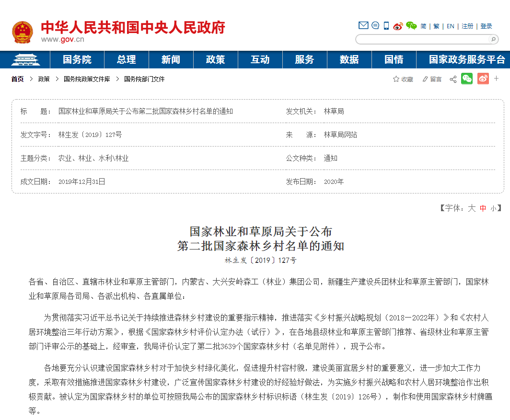
Task: Open the Weibo icon in header
Action: tap(398, 26)
